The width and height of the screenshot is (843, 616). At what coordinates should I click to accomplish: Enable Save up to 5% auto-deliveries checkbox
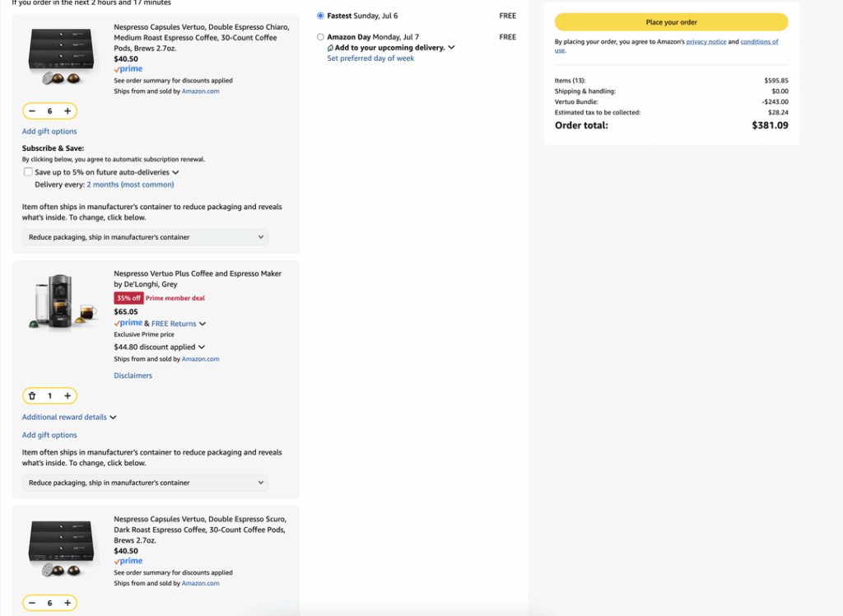coord(28,172)
